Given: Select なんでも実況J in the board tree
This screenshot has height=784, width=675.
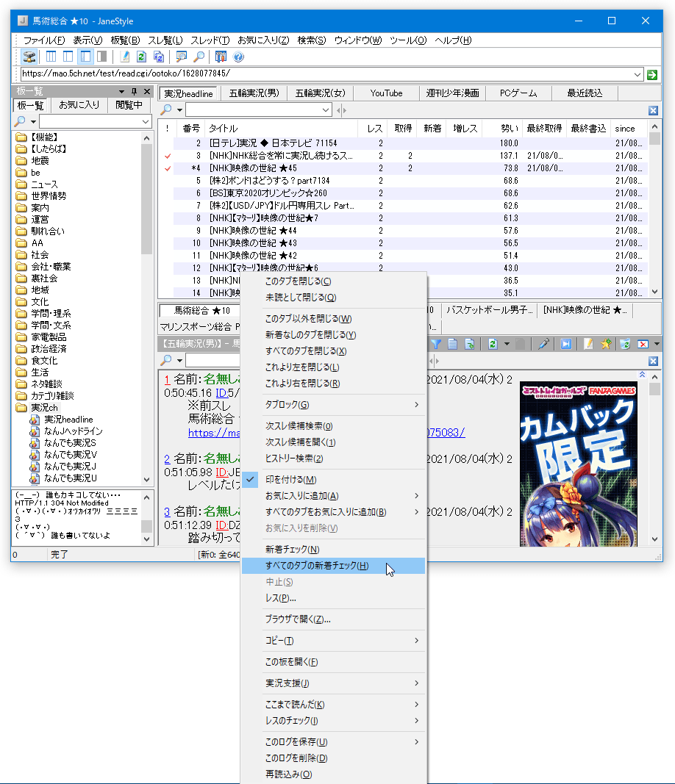Looking at the screenshot, I should [70, 467].
